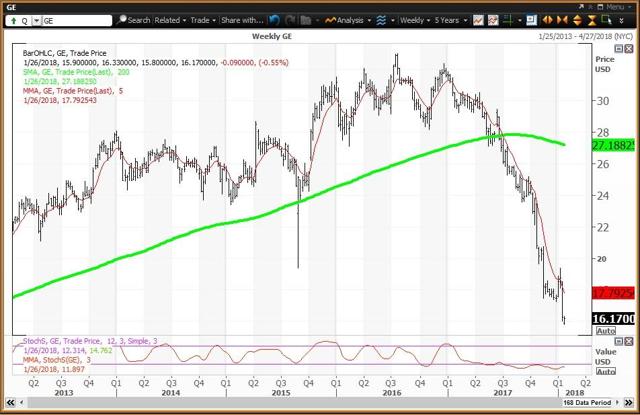Click the orange compress-vertically hourglass icon

click(x=592, y=20)
